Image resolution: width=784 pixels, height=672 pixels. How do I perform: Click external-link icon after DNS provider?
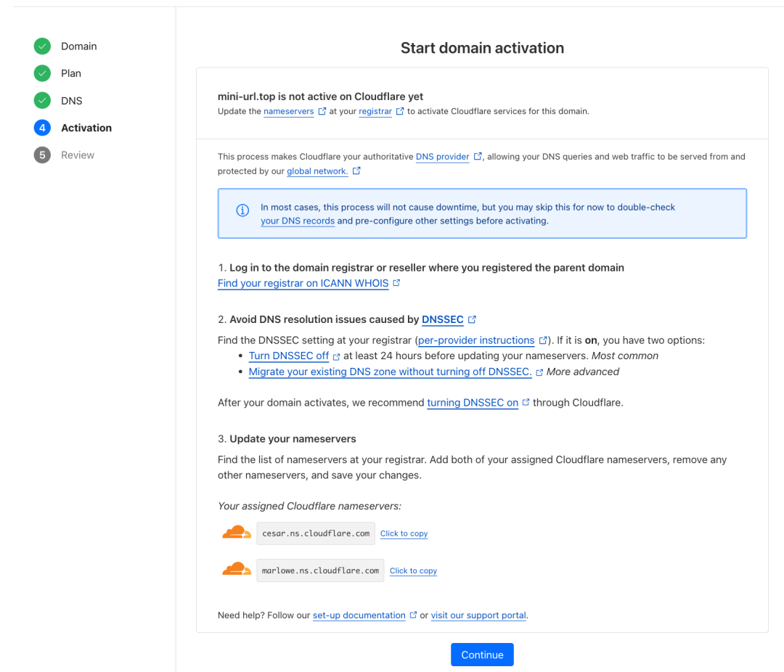[478, 156]
